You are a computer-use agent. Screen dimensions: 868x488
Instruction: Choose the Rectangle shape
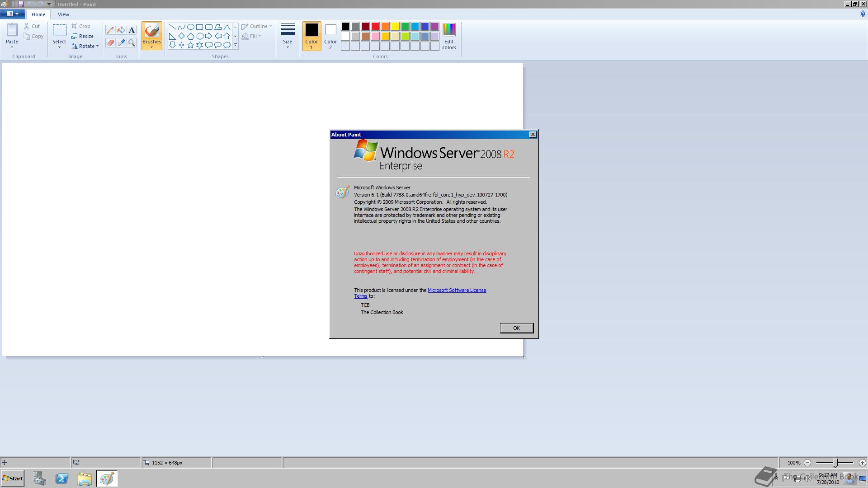[200, 27]
